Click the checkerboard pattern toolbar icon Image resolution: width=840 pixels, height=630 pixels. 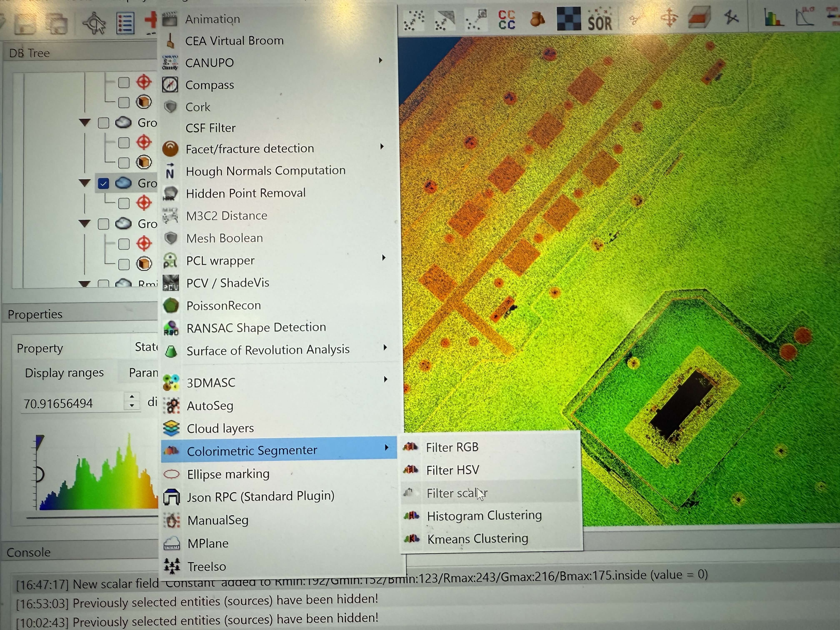point(569,19)
